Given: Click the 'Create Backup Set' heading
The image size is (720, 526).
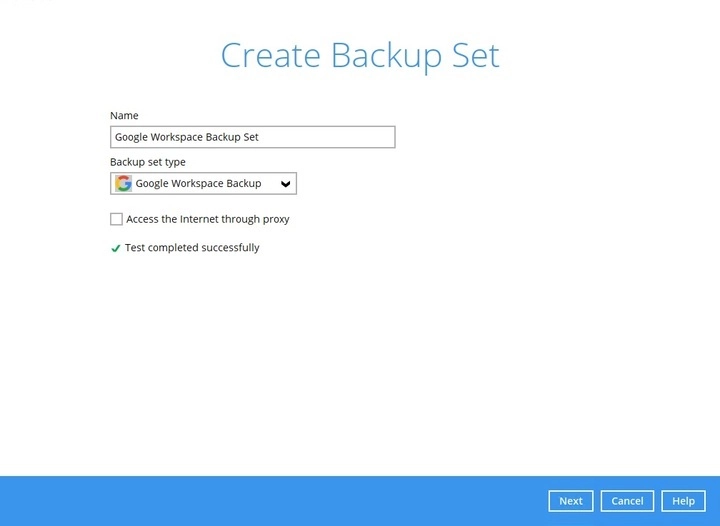Looking at the screenshot, I should (x=359, y=55).
